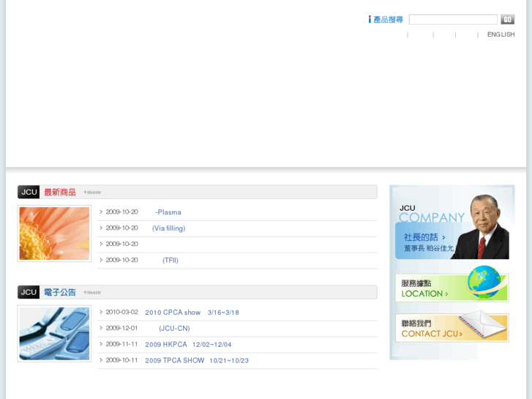
Task: Switch language via ENGLISH link
Action: 501,34
